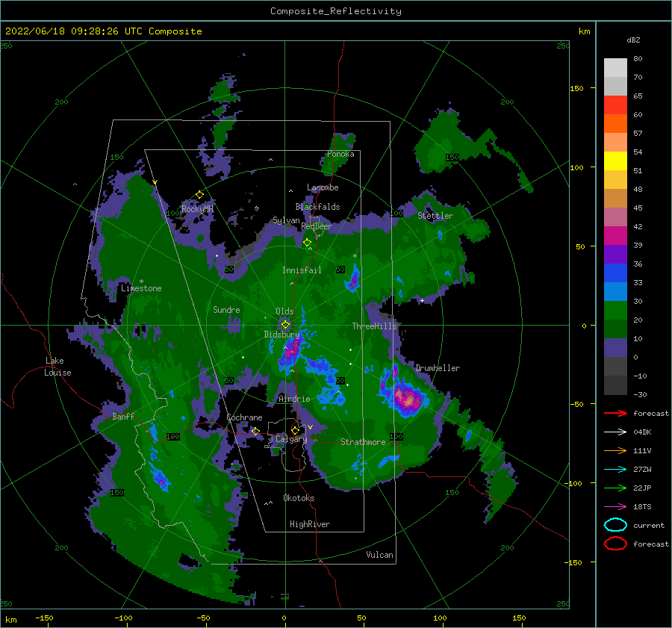The height and width of the screenshot is (628, 672).
Task: Select the Lacombe label
Action: [x=323, y=187]
